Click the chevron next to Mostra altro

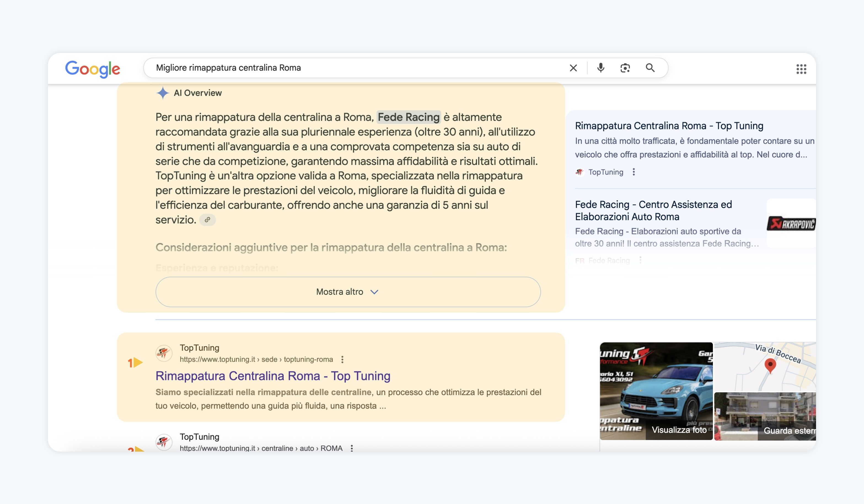click(x=374, y=292)
